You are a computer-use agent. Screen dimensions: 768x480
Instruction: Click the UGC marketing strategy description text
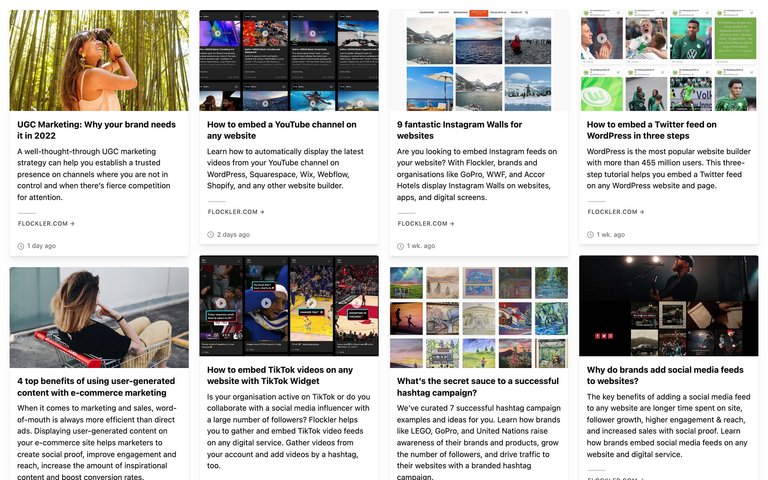(x=94, y=174)
